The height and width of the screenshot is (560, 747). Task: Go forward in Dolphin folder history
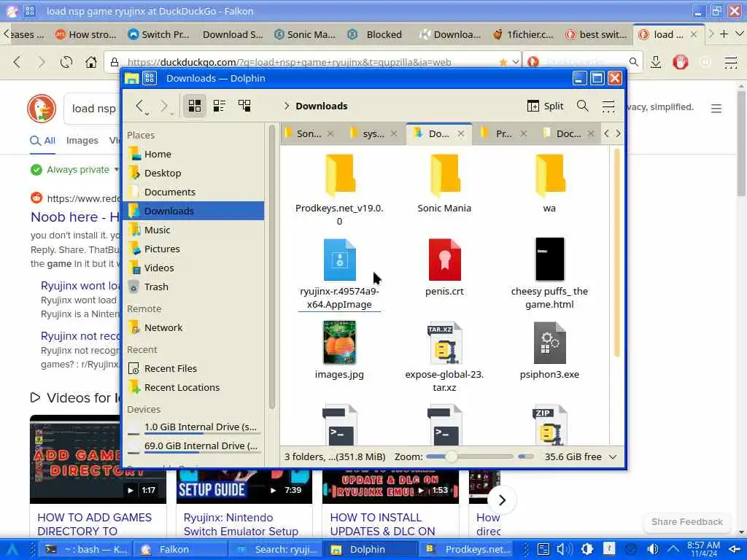[165, 106]
